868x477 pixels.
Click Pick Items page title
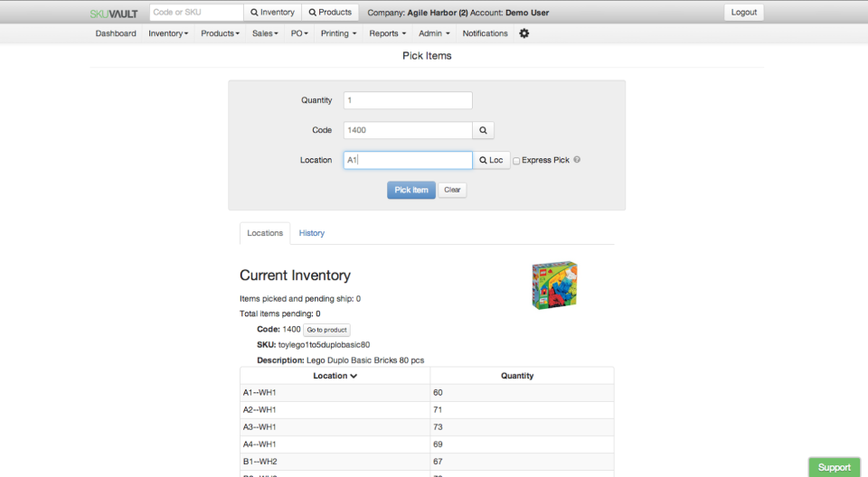point(427,56)
